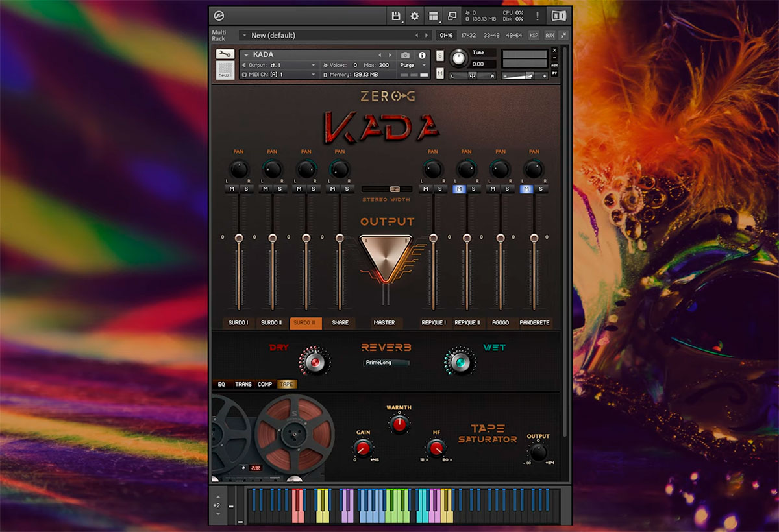Open the workspace layout menu
779x532 pixels.
[x=434, y=16]
